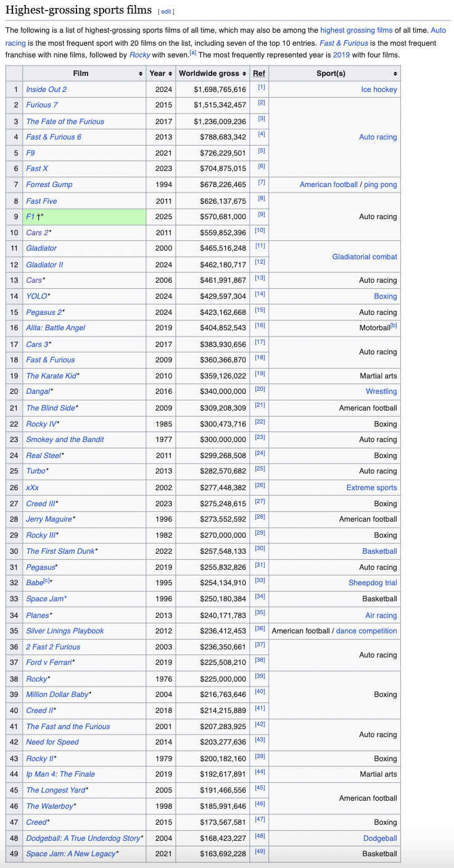Sort table by Film column arrows

[x=141, y=73]
